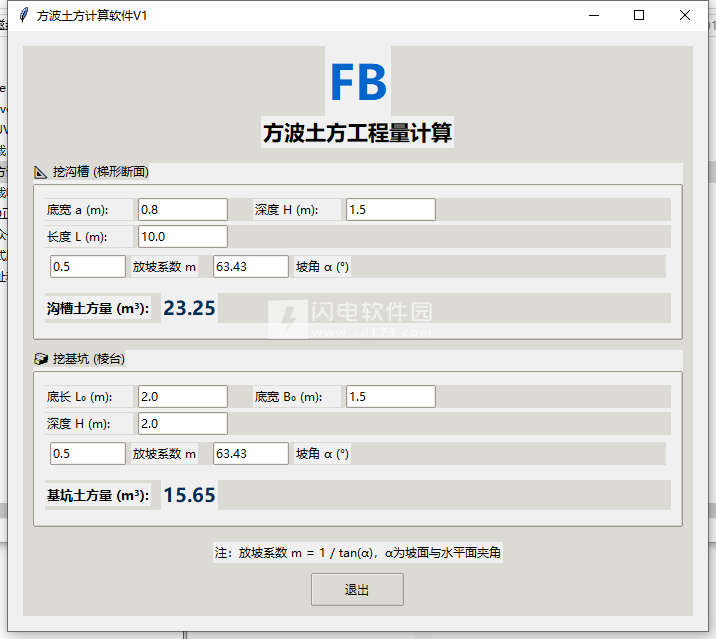Select foundation pit 放坡系数 m input field
The image size is (716, 639).
(88, 454)
